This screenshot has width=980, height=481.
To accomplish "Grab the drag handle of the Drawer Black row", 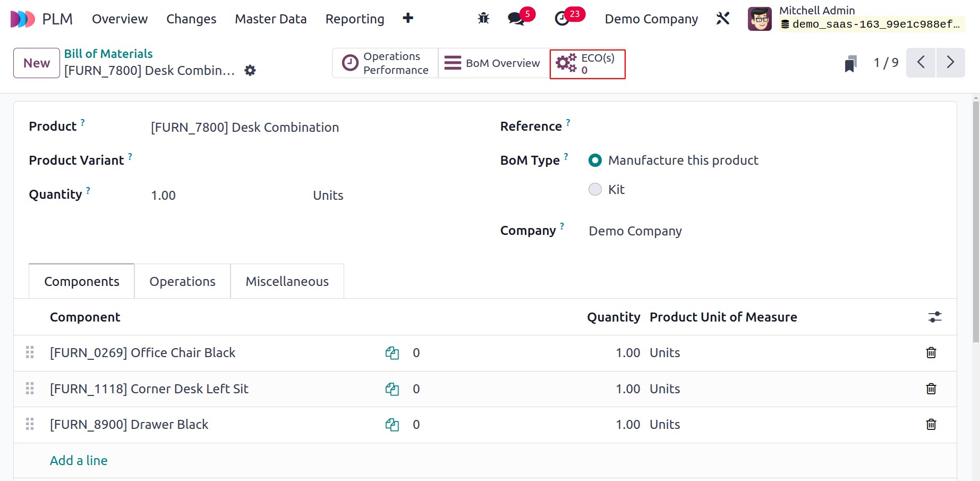I will 30,424.
